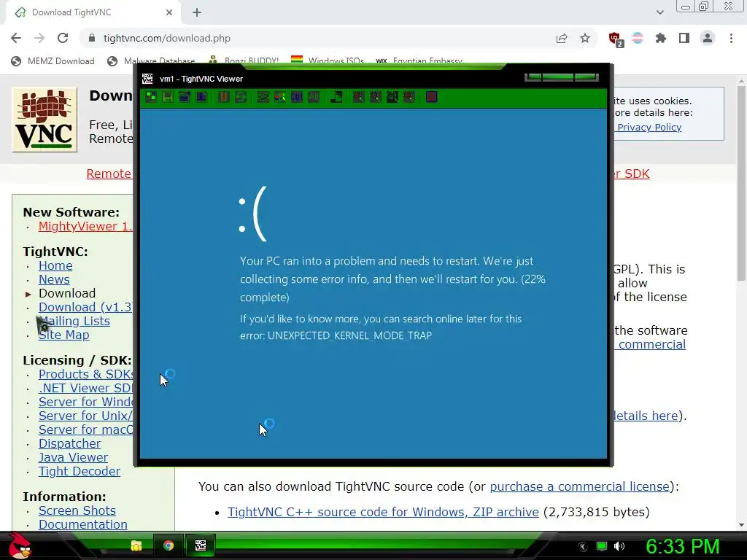
Task: Open the 6:33 PM taskbar clock
Action: pyautogui.click(x=682, y=546)
